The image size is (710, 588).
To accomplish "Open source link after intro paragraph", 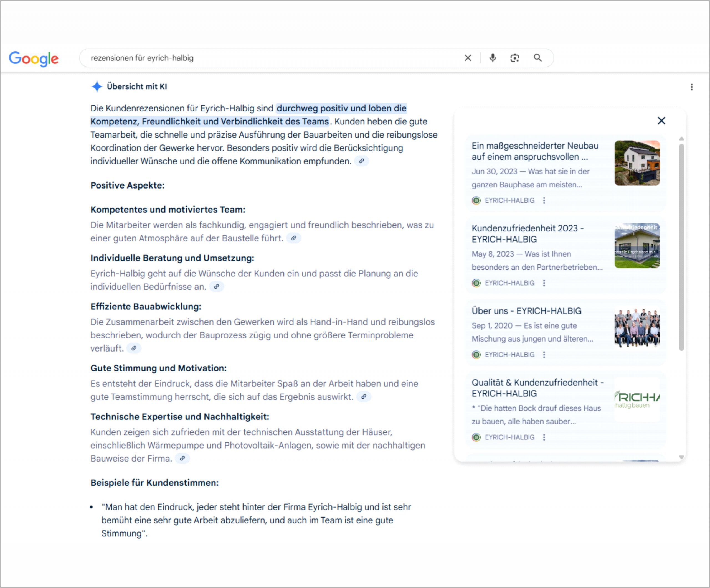I will [361, 161].
